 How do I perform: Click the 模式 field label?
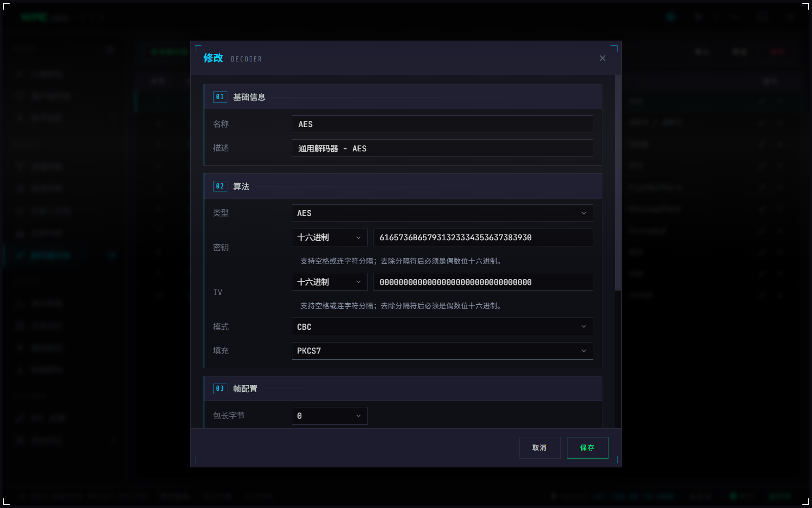221,327
